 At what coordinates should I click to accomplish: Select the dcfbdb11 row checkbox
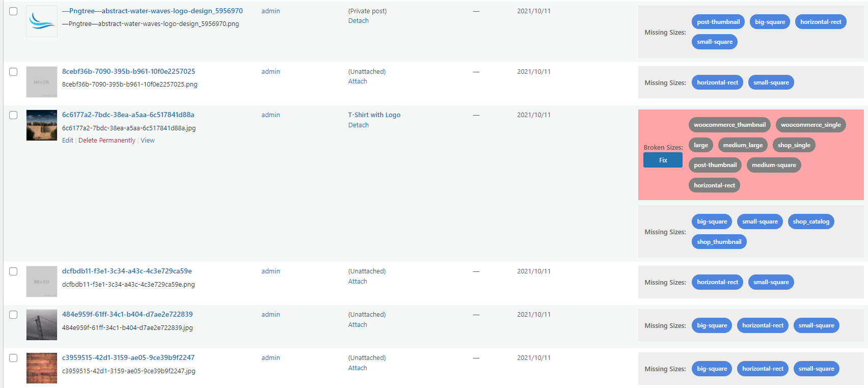tap(13, 271)
